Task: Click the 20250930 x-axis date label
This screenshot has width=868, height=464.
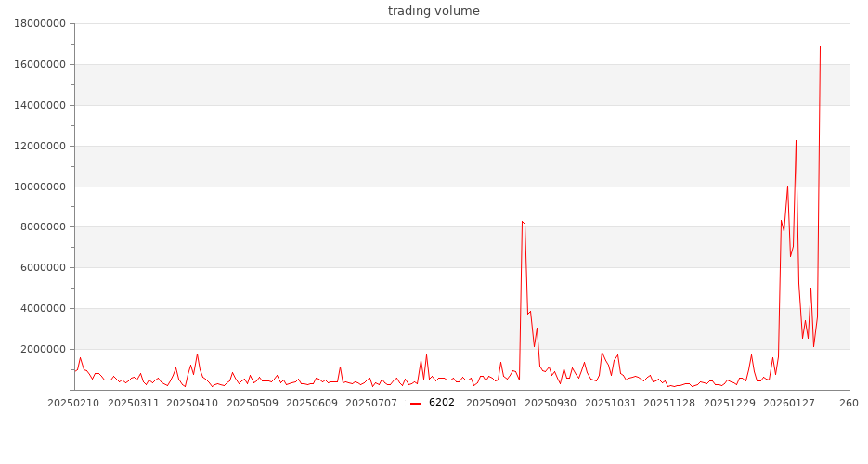Action: (x=551, y=403)
